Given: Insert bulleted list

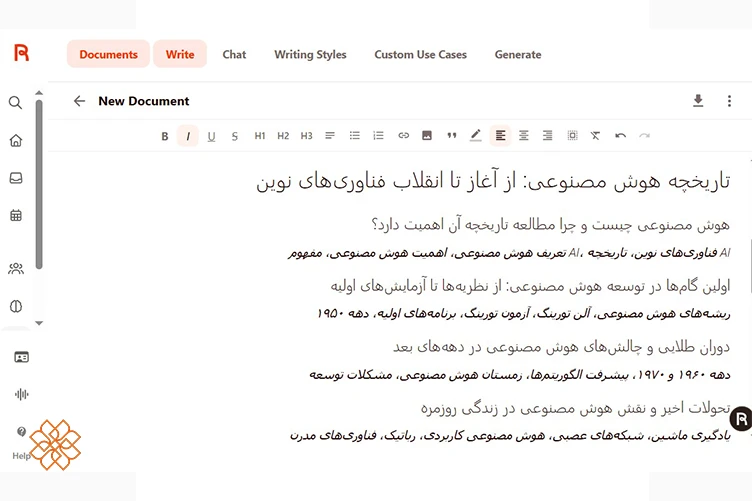Looking at the screenshot, I should click(354, 136).
